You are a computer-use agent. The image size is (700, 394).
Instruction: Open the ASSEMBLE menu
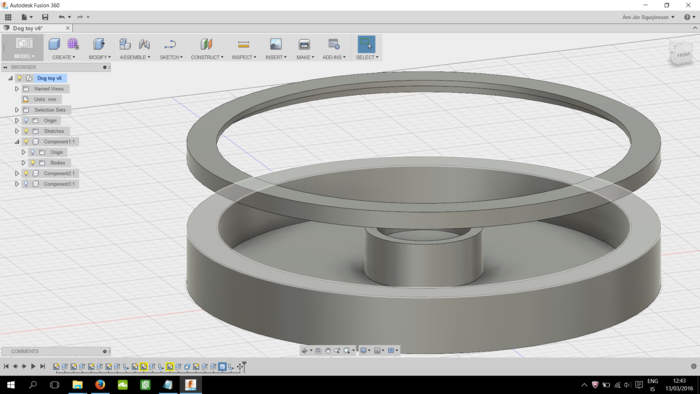[135, 57]
